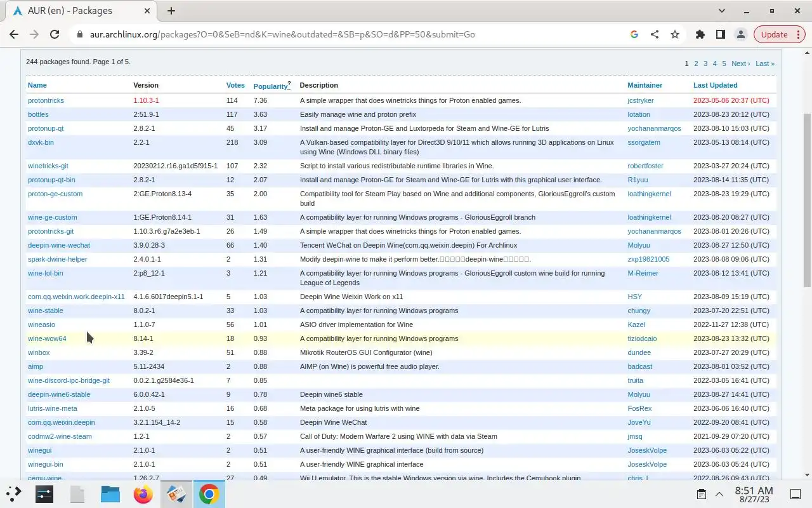Sort packages by Votes column
Screen dimensions: 812x508
point(235,85)
